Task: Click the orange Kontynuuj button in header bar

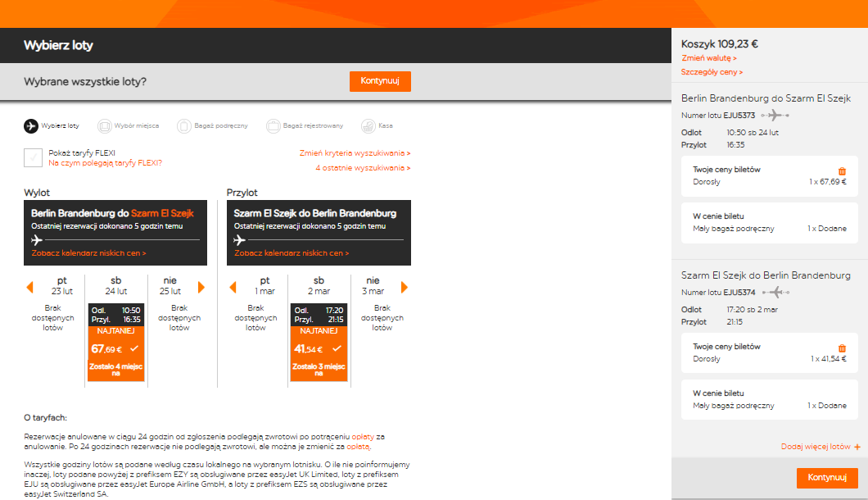Action: [x=380, y=81]
